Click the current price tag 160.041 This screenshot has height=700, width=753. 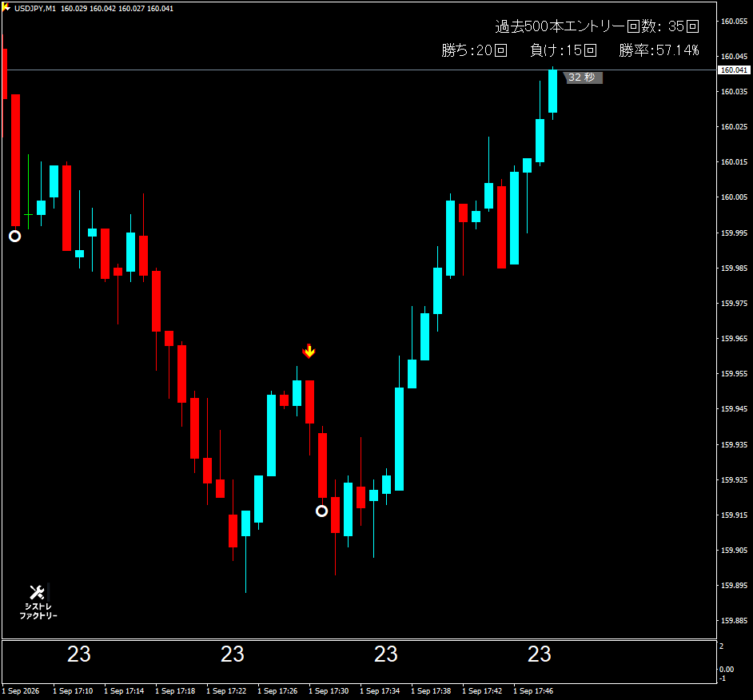point(735,70)
